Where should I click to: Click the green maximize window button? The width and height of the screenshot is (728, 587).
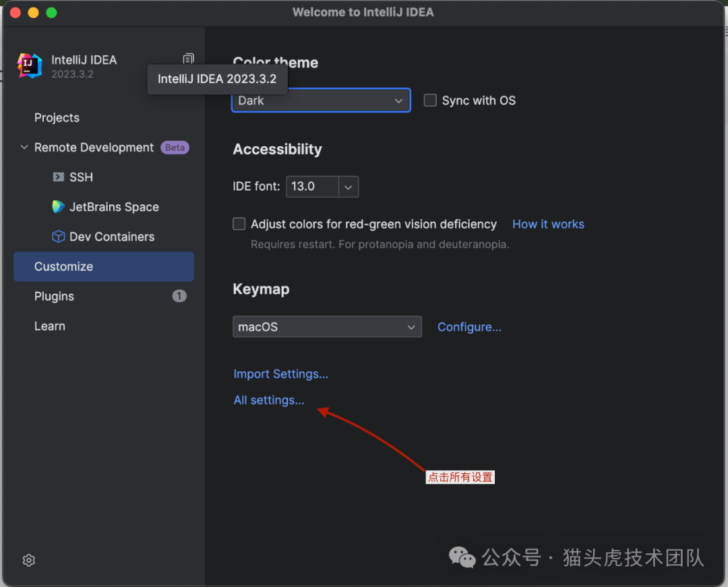pyautogui.click(x=51, y=13)
